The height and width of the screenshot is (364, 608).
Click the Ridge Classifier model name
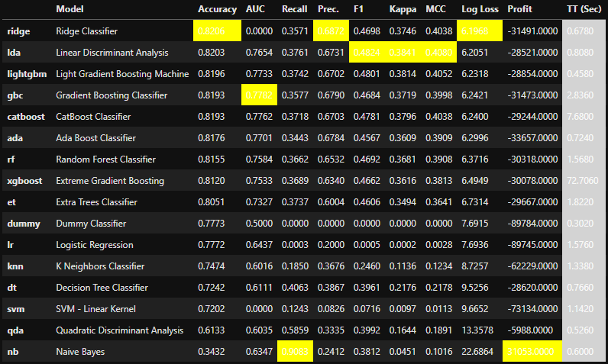pos(86,31)
